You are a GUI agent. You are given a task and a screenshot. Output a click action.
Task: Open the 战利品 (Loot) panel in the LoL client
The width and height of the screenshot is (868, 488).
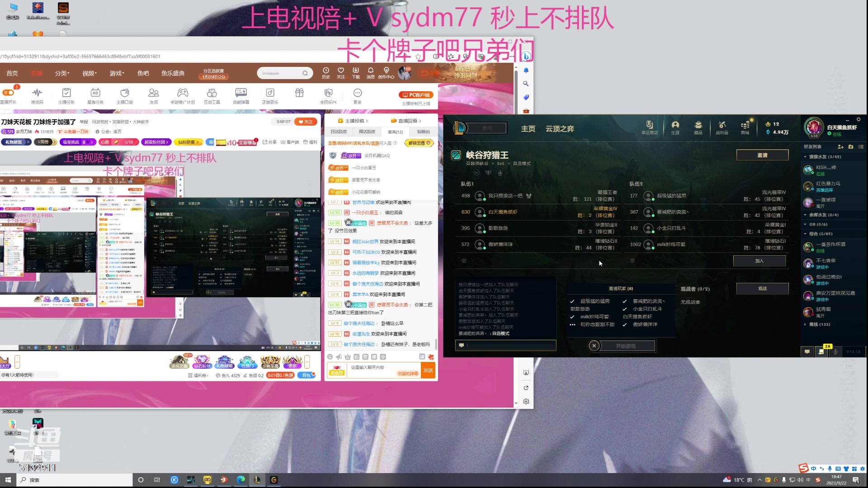(722, 128)
